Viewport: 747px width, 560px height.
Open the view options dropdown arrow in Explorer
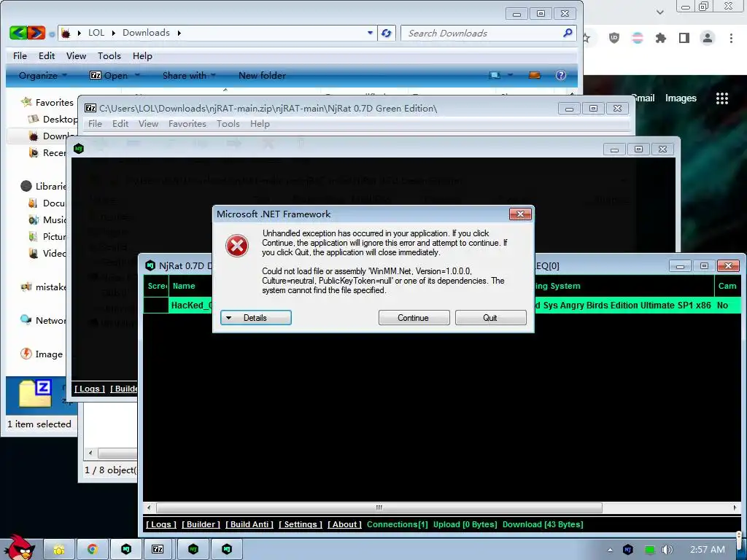pos(510,75)
